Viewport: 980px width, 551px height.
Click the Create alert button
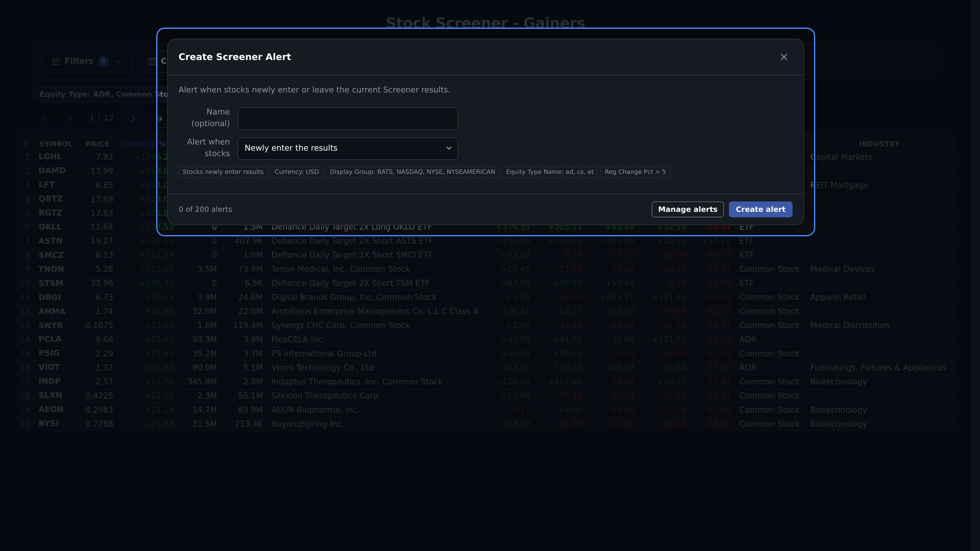(760, 209)
